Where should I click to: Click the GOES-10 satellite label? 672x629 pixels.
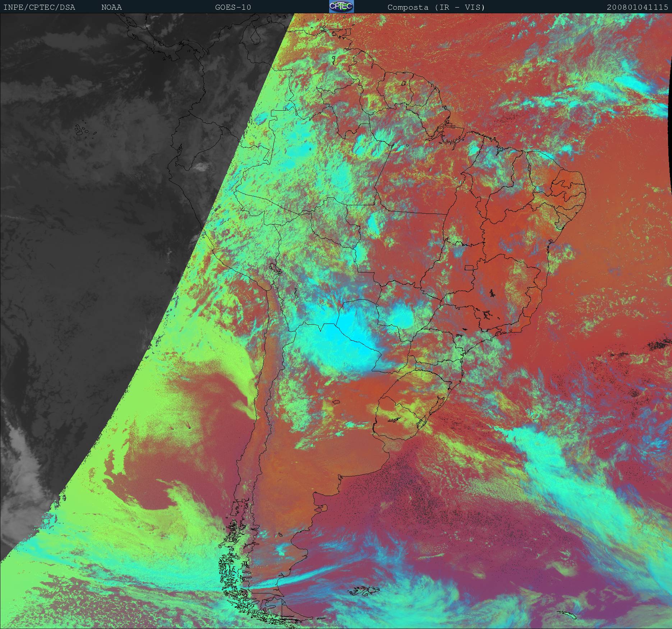[x=233, y=7]
